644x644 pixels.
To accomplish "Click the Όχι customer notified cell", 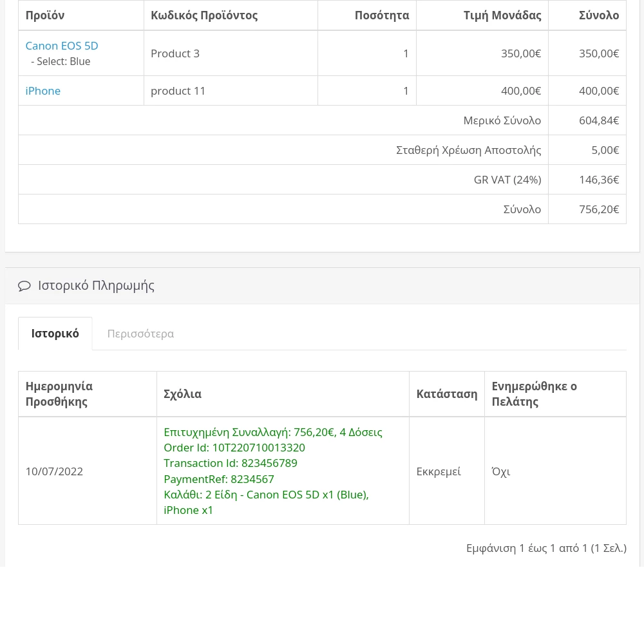I will (x=501, y=471).
